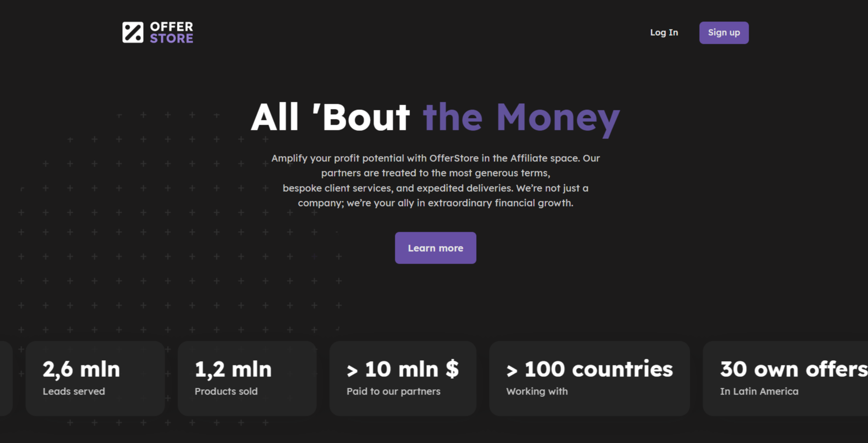Click the In Latin America label
Viewport: 868px width, 443px height.
(759, 391)
